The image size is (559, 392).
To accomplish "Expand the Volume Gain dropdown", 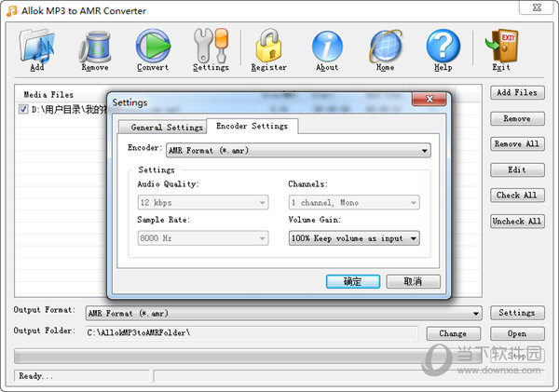I will (354, 238).
